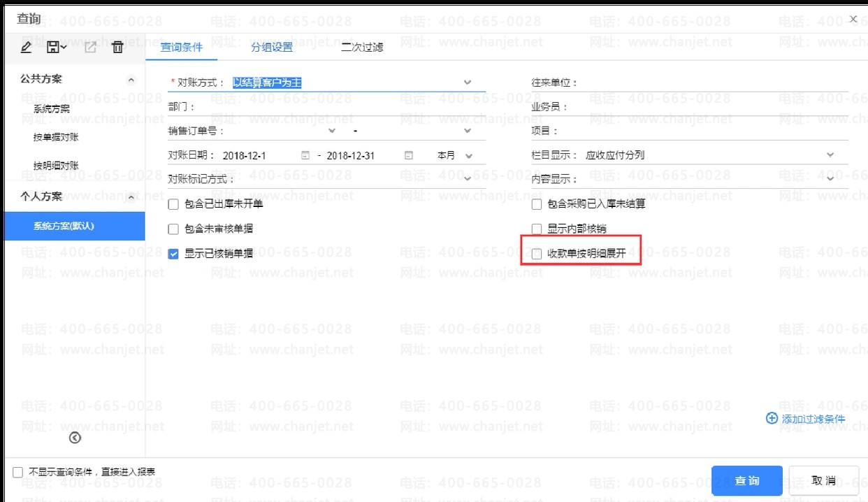
Task: Click the edit pencil icon
Action: pyautogui.click(x=26, y=48)
